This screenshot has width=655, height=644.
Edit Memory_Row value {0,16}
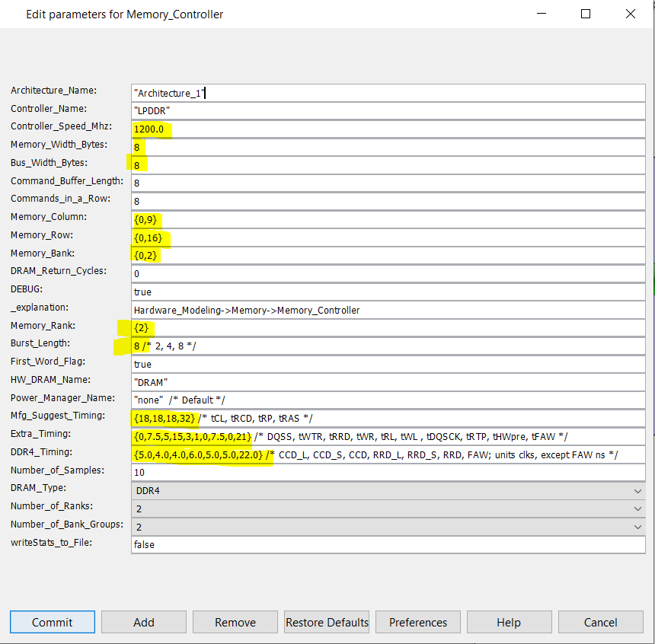(x=388, y=238)
